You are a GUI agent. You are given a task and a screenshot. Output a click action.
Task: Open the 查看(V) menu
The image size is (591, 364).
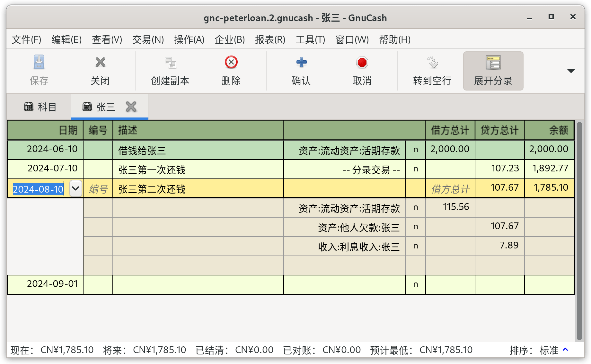[x=107, y=39]
